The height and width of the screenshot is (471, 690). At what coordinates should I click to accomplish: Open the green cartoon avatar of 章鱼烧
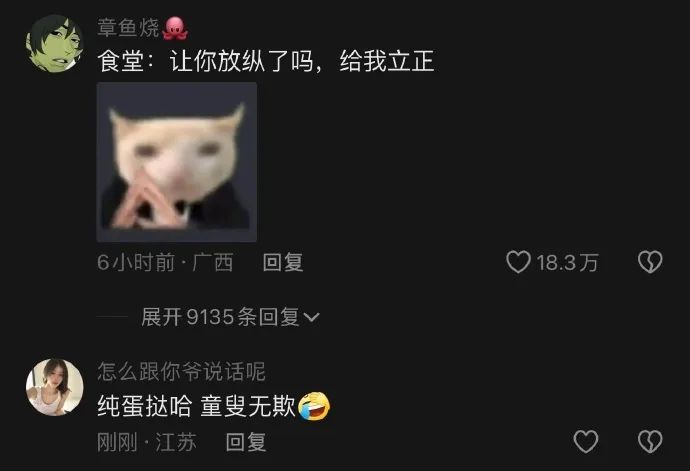coord(55,44)
